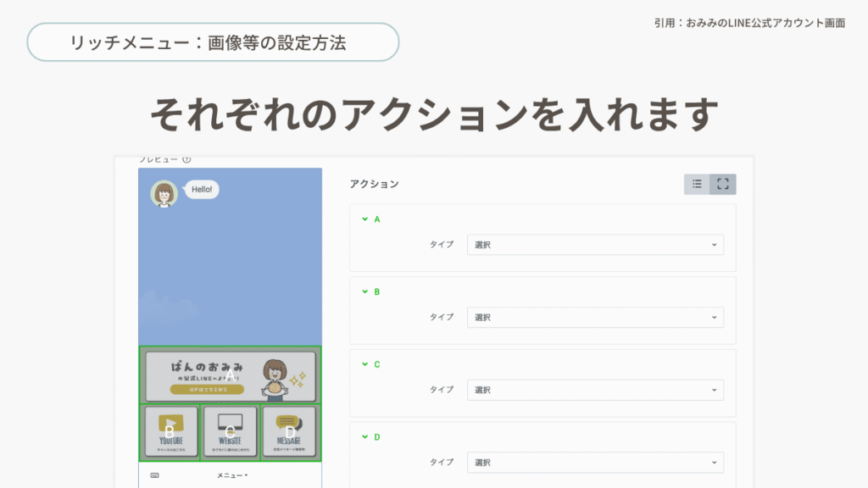Select the top banner area A in preview

pos(230,375)
